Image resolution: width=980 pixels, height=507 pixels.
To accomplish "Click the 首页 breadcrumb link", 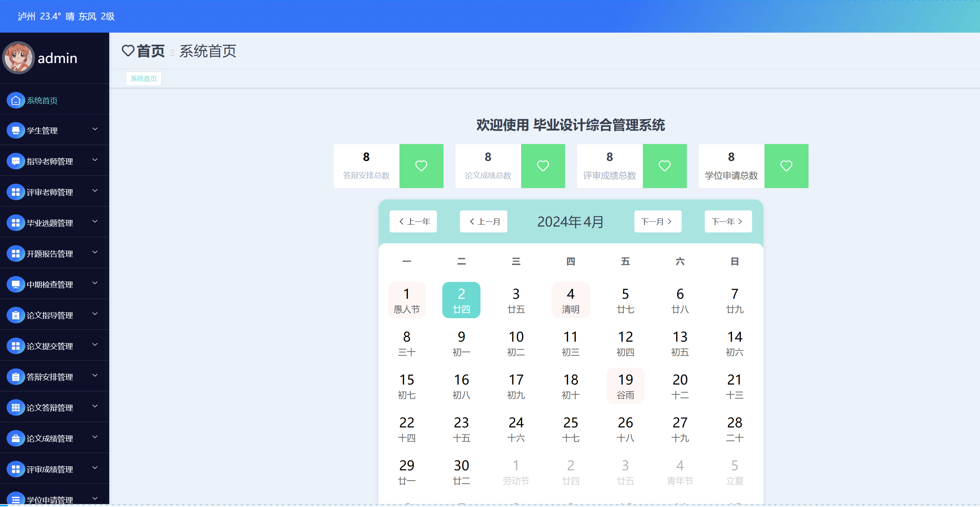I will (x=151, y=51).
